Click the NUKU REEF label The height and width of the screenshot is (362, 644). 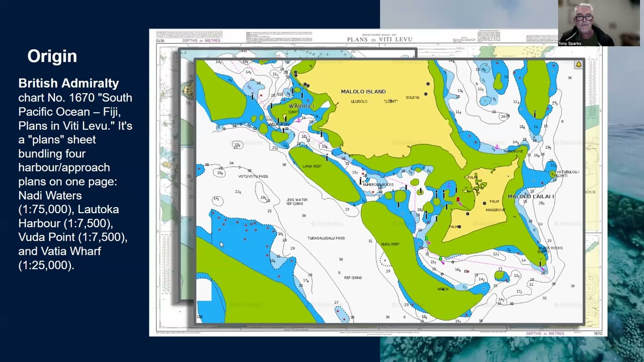(x=390, y=244)
